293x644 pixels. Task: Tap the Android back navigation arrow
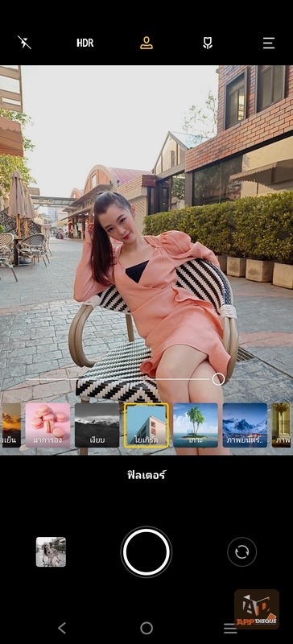click(x=62, y=628)
